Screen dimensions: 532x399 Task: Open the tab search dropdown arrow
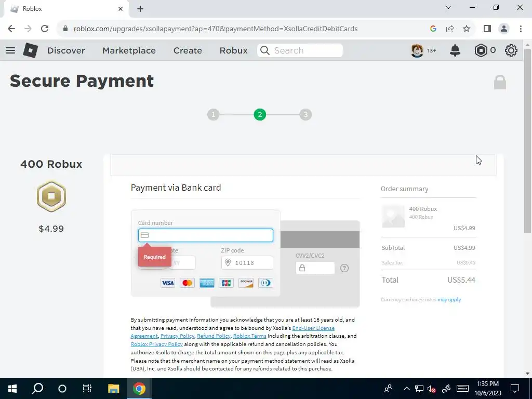pyautogui.click(x=448, y=7)
